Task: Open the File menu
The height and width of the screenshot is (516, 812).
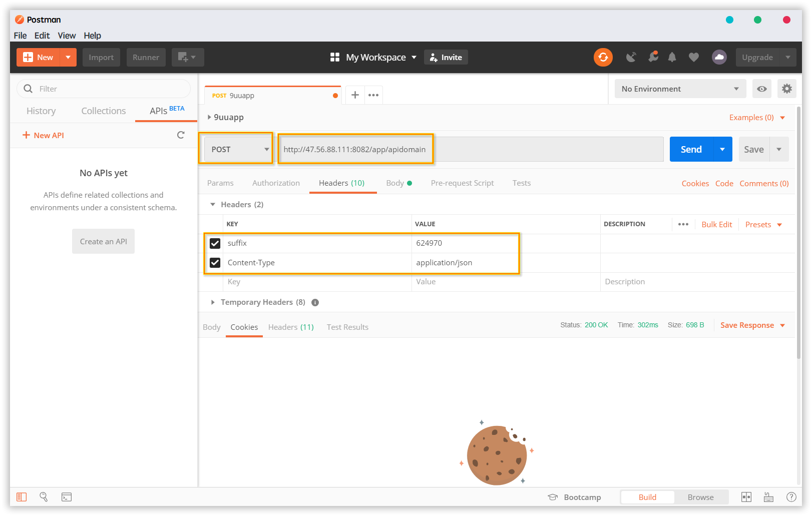Action: (x=21, y=36)
